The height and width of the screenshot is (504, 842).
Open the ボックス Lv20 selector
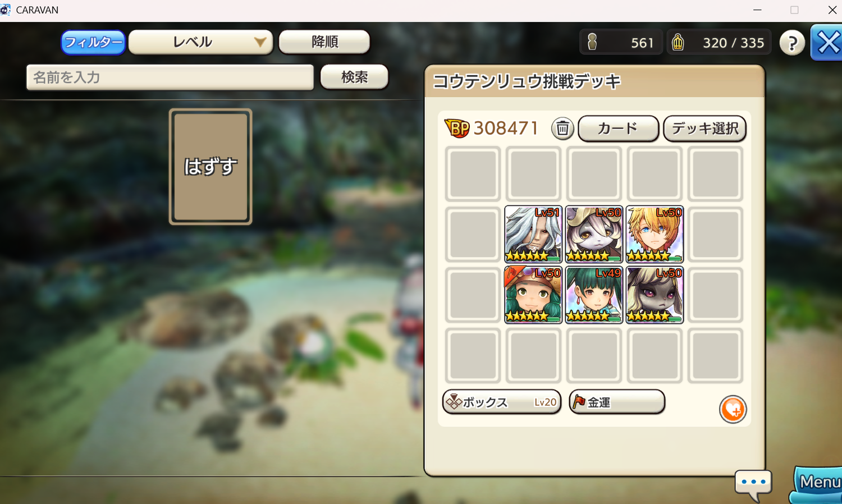pyautogui.click(x=502, y=402)
